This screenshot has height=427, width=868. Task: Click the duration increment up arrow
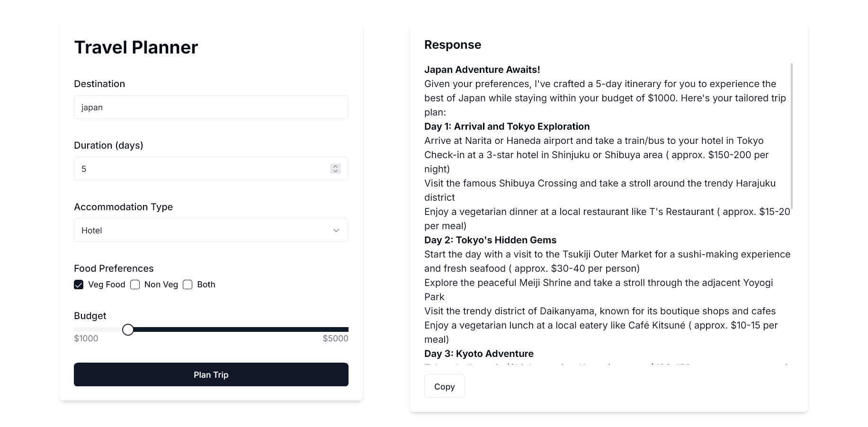pyautogui.click(x=335, y=166)
